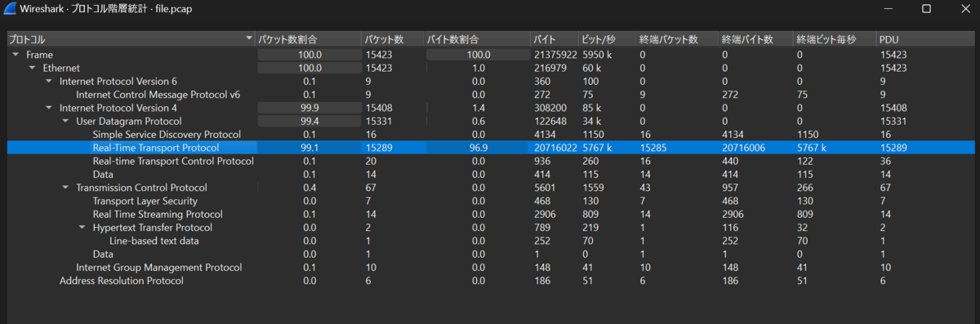
Task: Sort by ビット/秒 column header
Action: [x=607, y=39]
